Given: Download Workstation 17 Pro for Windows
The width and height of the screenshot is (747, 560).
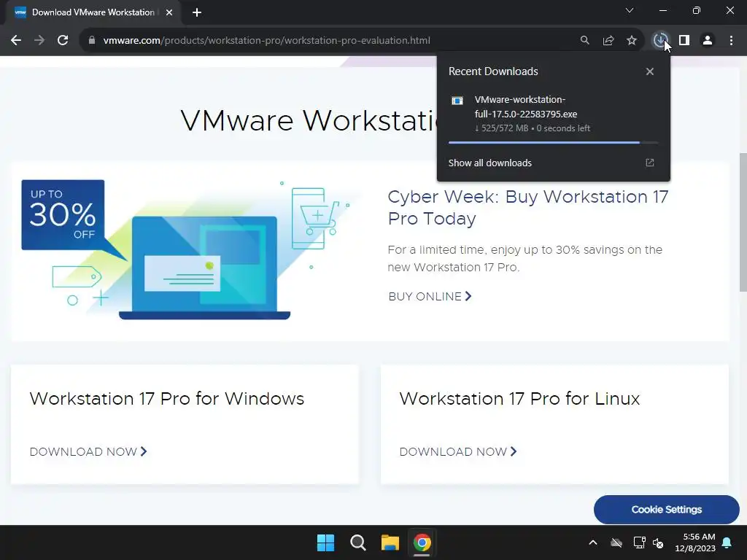Looking at the screenshot, I should [x=88, y=451].
